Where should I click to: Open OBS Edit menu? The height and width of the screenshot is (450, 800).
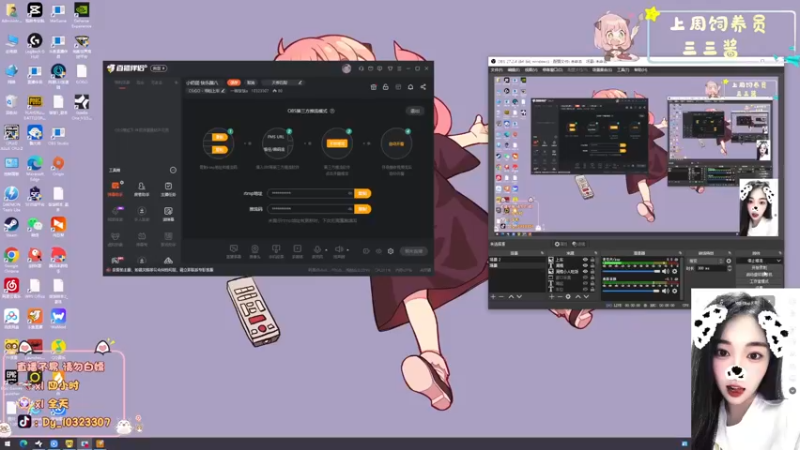coord(514,70)
